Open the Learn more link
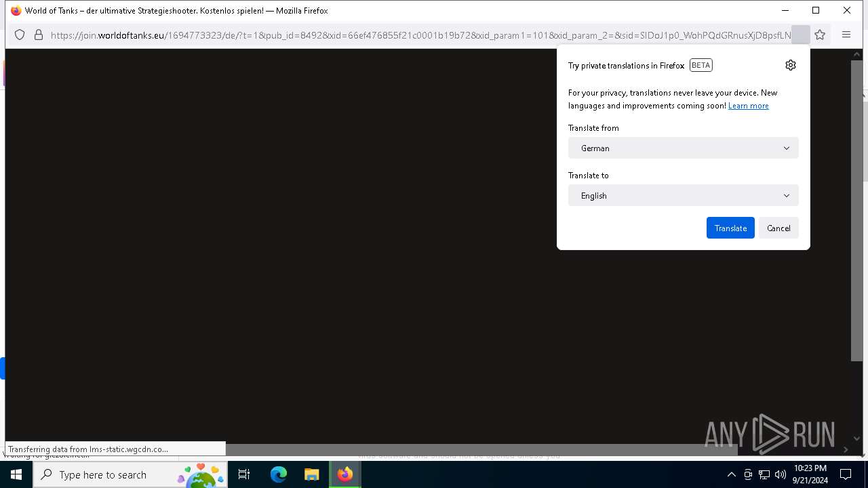 748,106
